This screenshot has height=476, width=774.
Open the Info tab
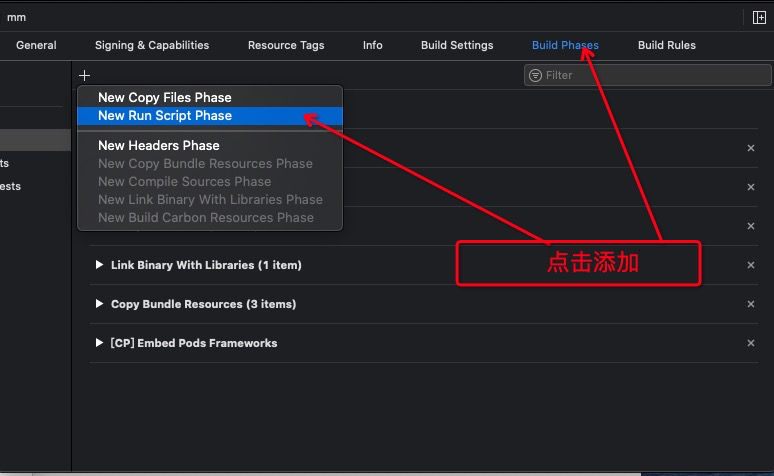click(373, 45)
